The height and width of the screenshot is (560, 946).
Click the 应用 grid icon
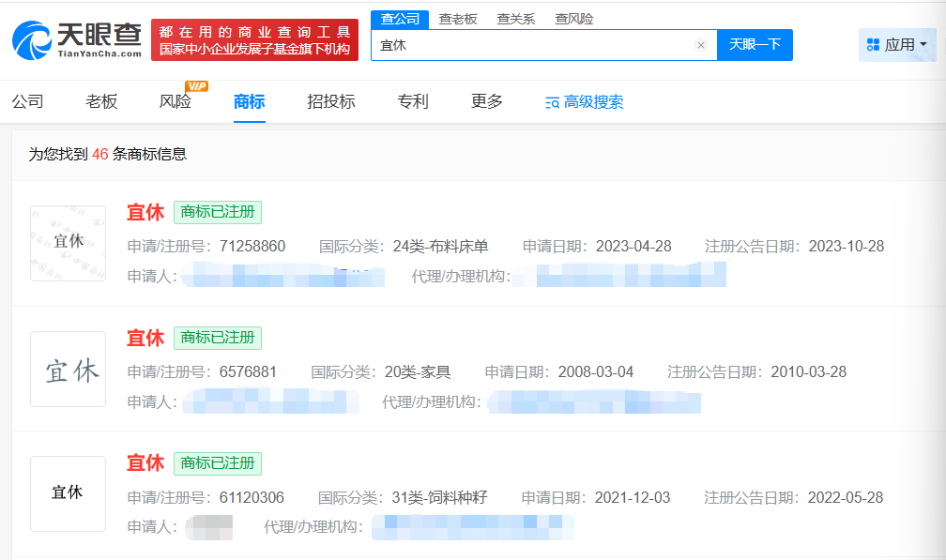pyautogui.click(x=873, y=45)
